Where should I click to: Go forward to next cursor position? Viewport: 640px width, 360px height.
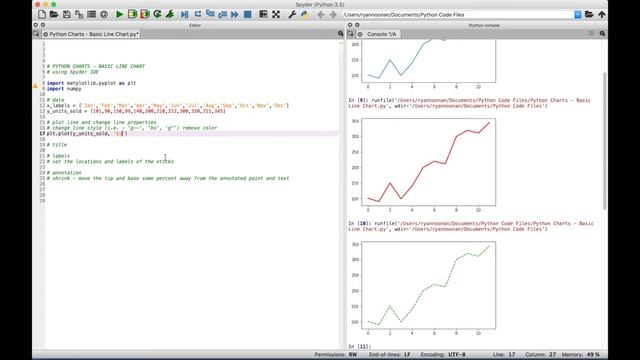click(x=333, y=15)
